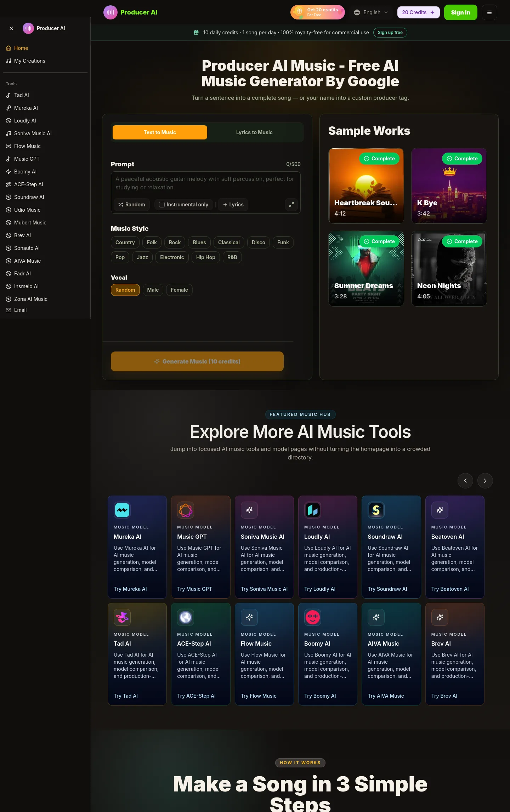Open the K Bye sample thumbnail
The width and height of the screenshot is (510, 812).
(x=449, y=186)
